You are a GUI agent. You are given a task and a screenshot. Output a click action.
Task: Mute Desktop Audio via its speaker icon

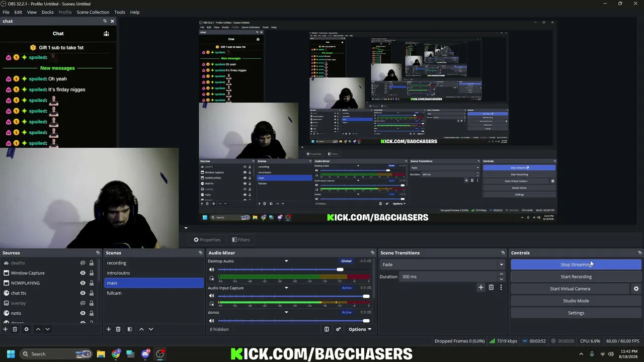click(x=211, y=270)
